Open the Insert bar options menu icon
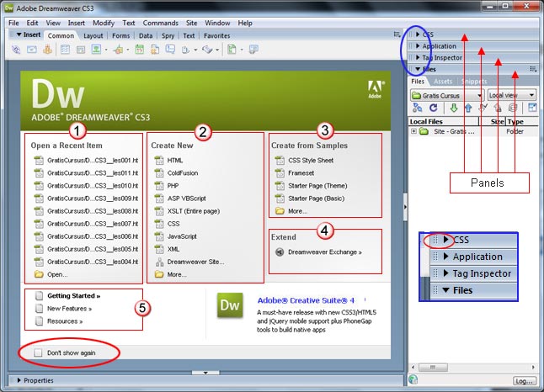Image resolution: width=544 pixels, height=392 pixels. [x=397, y=34]
